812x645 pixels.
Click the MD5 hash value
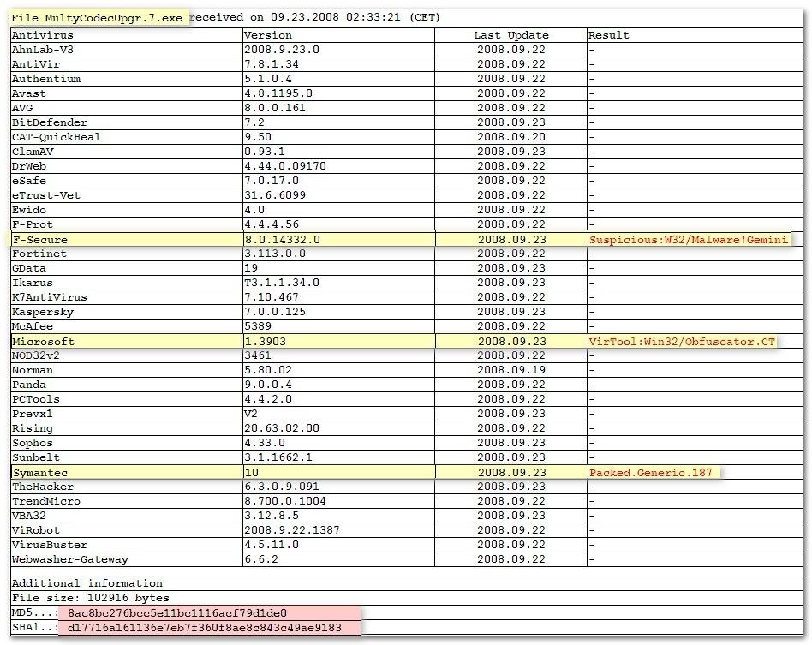point(176,613)
